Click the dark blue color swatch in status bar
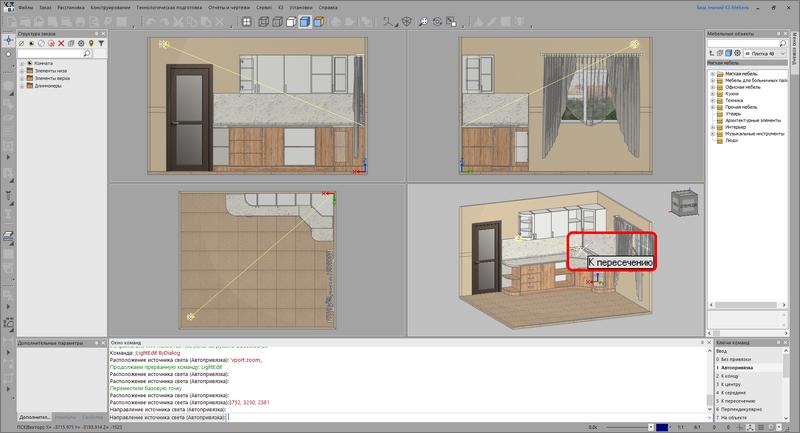 [662, 427]
